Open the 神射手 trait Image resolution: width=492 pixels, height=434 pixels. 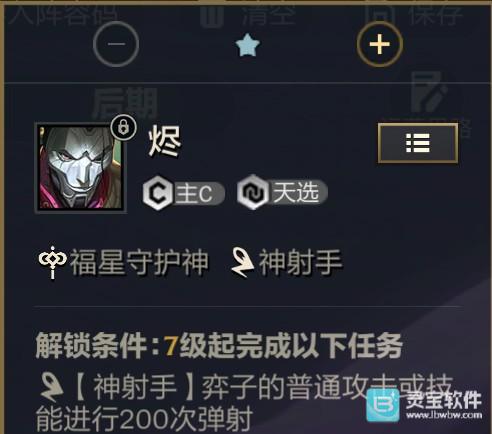(x=287, y=262)
